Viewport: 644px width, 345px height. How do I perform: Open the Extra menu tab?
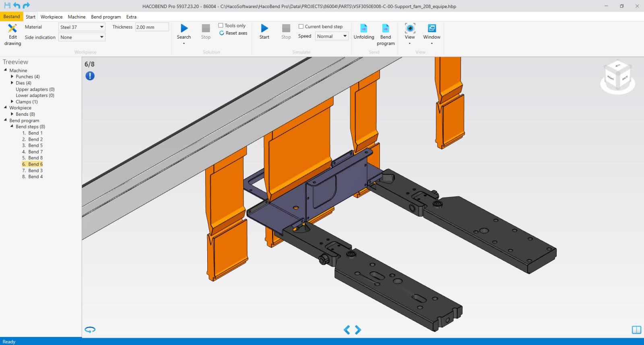pos(131,17)
